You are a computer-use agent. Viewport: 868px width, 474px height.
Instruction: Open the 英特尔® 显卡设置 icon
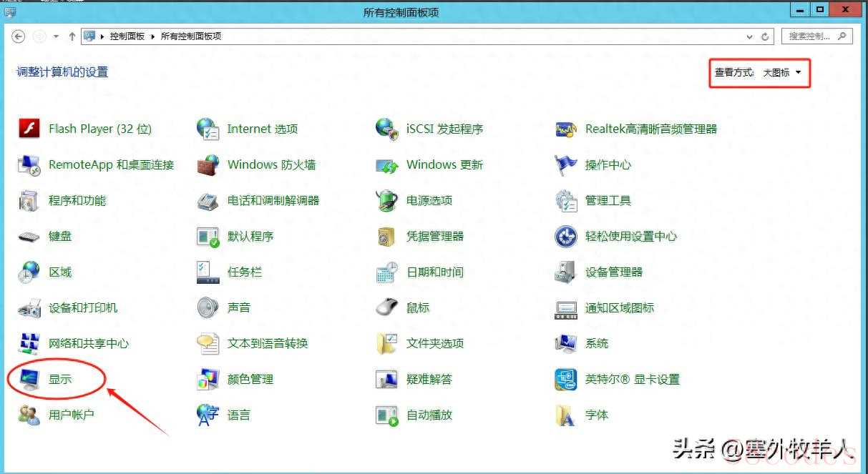coord(566,380)
